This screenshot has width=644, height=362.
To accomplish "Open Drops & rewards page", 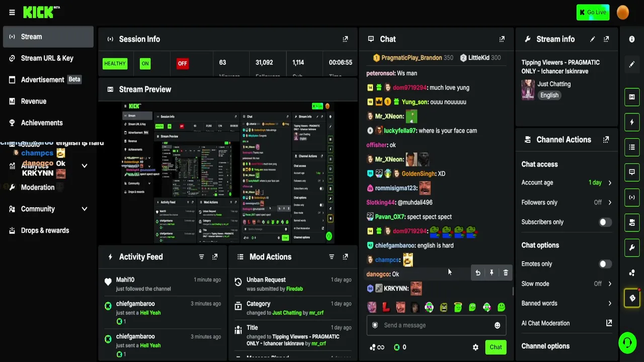I will pyautogui.click(x=48, y=231).
